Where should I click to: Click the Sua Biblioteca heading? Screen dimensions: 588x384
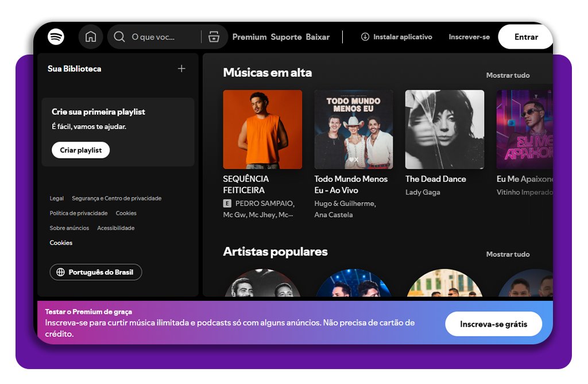(x=74, y=69)
